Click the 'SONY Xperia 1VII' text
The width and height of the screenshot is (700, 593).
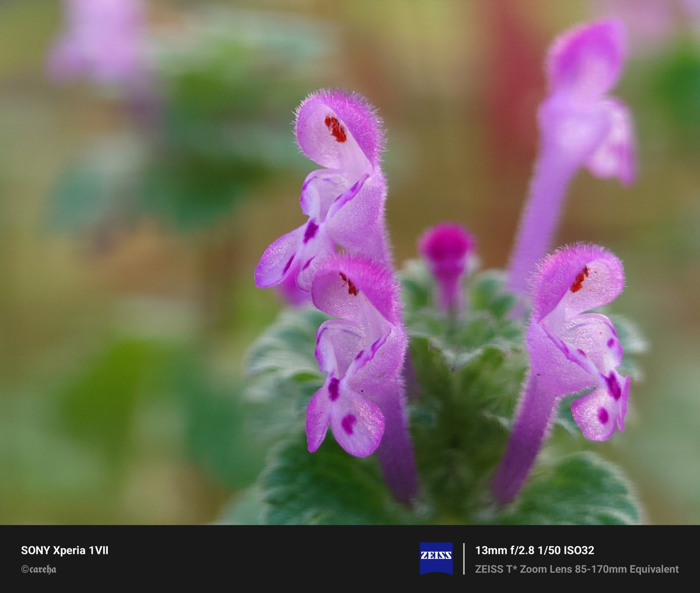pyautogui.click(x=65, y=550)
